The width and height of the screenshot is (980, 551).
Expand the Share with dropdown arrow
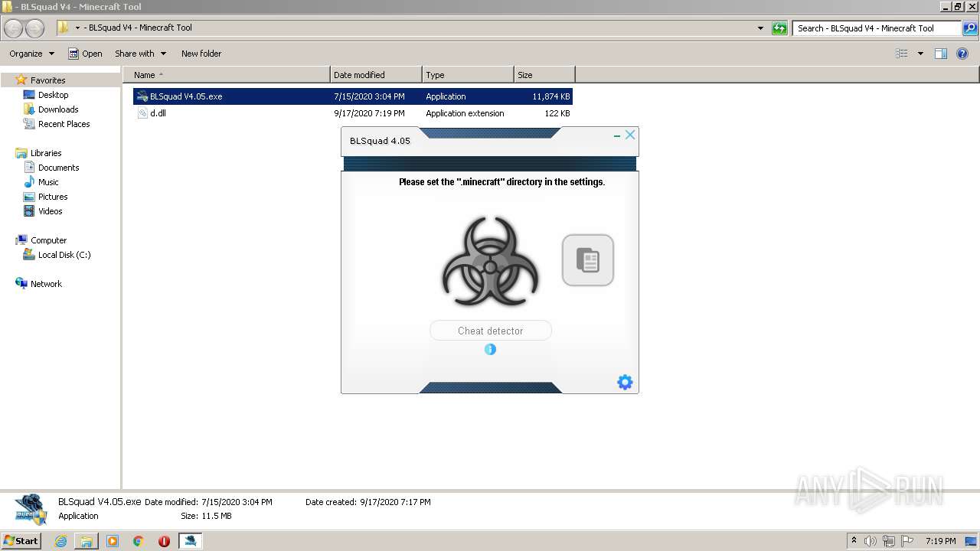tap(163, 54)
